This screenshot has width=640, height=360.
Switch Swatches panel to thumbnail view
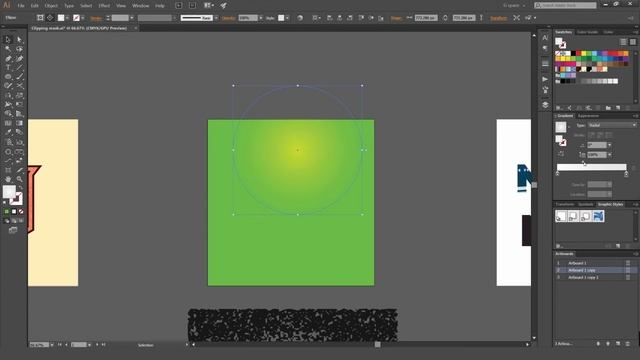tap(633, 42)
